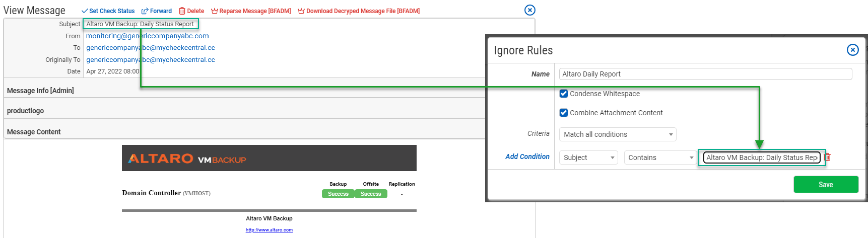Open the www.altaro.com link
Image resolution: width=868 pixels, height=238 pixels.
tap(269, 230)
